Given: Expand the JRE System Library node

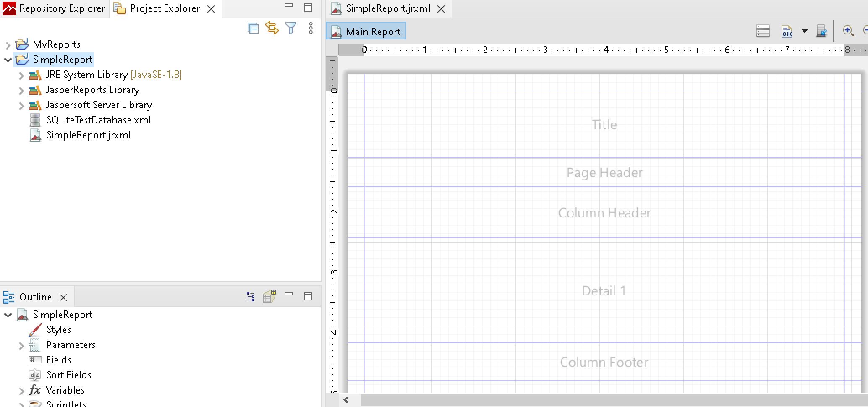Looking at the screenshot, I should [x=21, y=76].
